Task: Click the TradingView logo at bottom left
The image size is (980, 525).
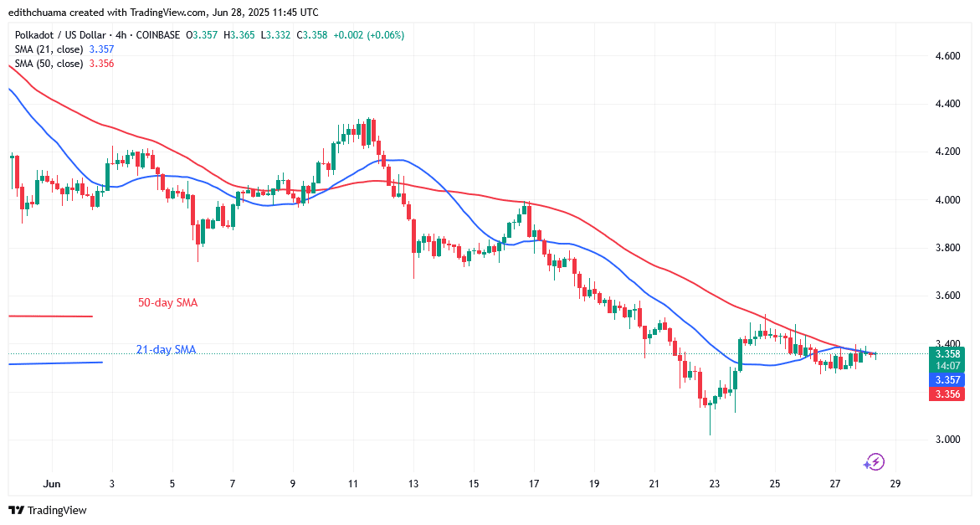Action: coord(48,511)
